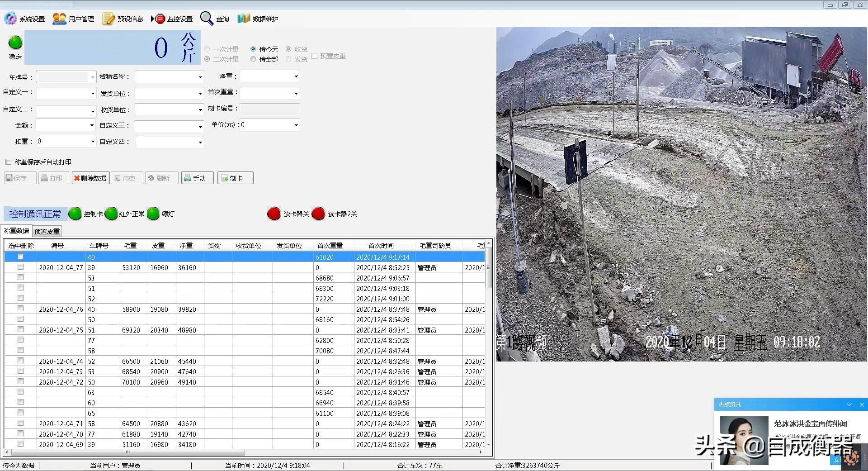Select 传全部 radio option

pos(253,59)
